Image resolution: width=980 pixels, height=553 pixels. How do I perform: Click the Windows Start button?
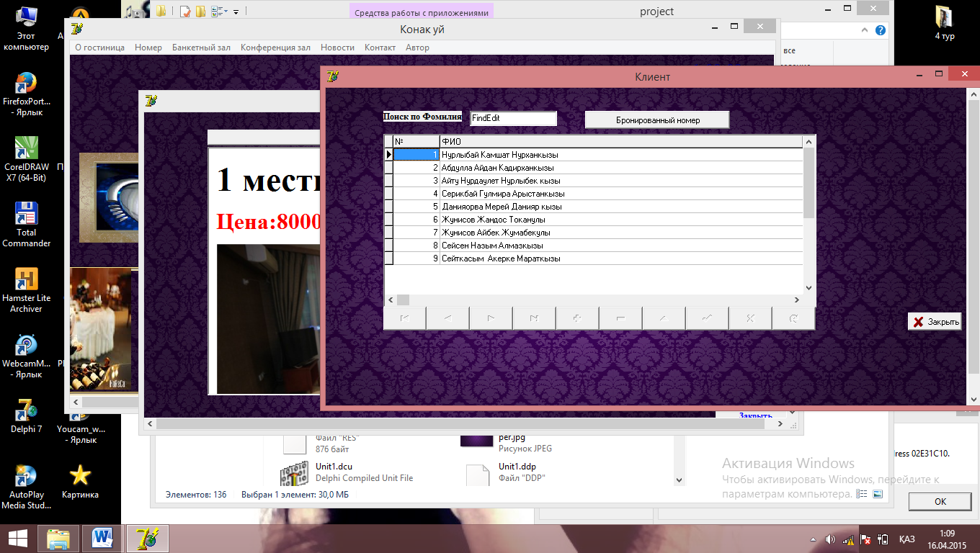click(x=18, y=538)
